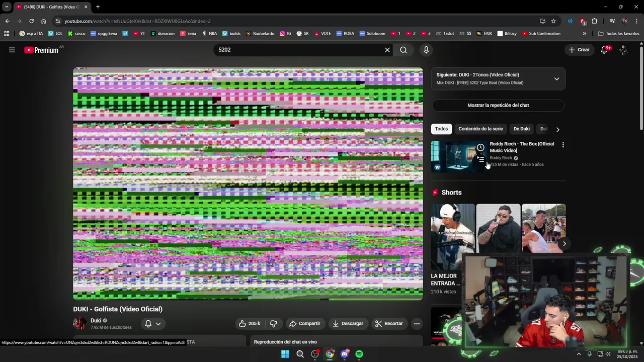Screen dimensions: 644x362
Task: Click the page vertical scrollbar
Action: tap(641, 88)
